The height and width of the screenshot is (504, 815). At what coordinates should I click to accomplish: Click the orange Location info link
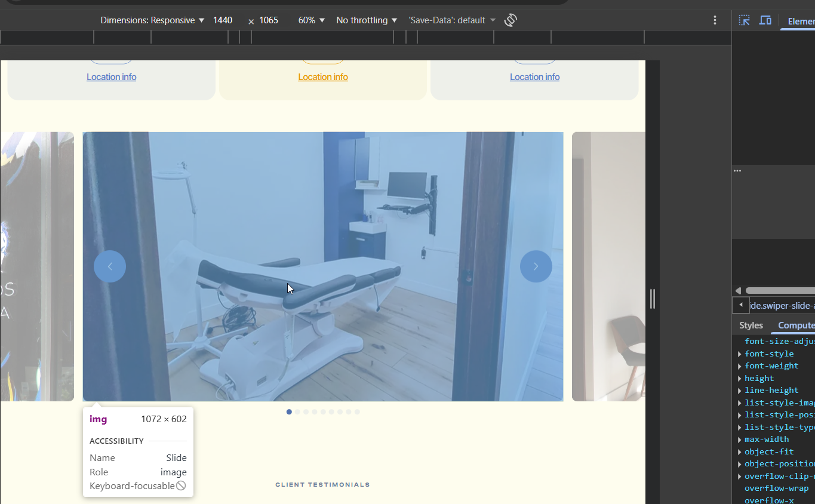pos(323,77)
